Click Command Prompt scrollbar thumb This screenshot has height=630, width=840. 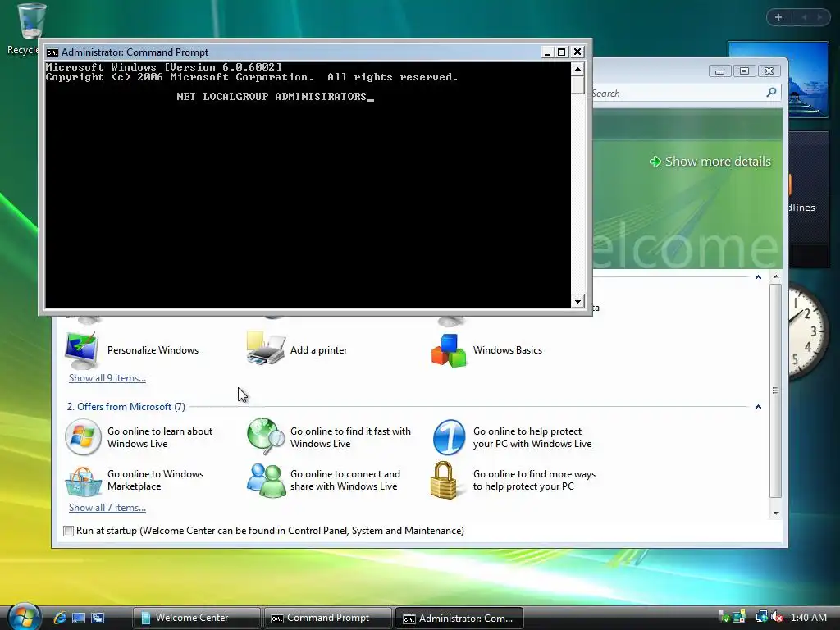pos(577,84)
